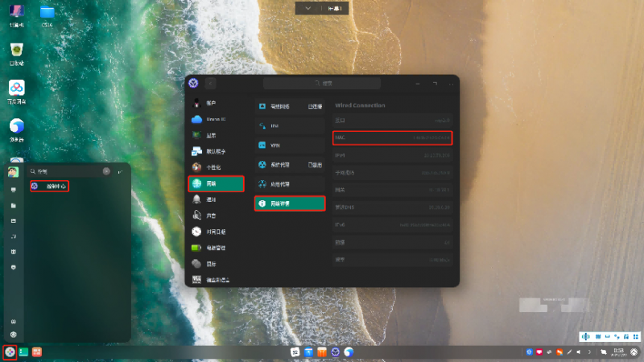Screen dimensions: 644x362
Task: Open the 回收站 trash desktop icon
Action: (x=16, y=54)
